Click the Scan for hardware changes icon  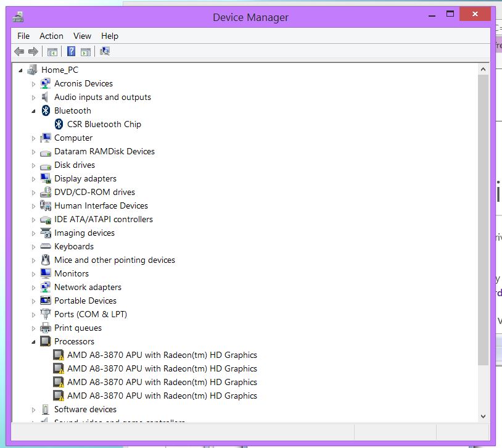104,51
